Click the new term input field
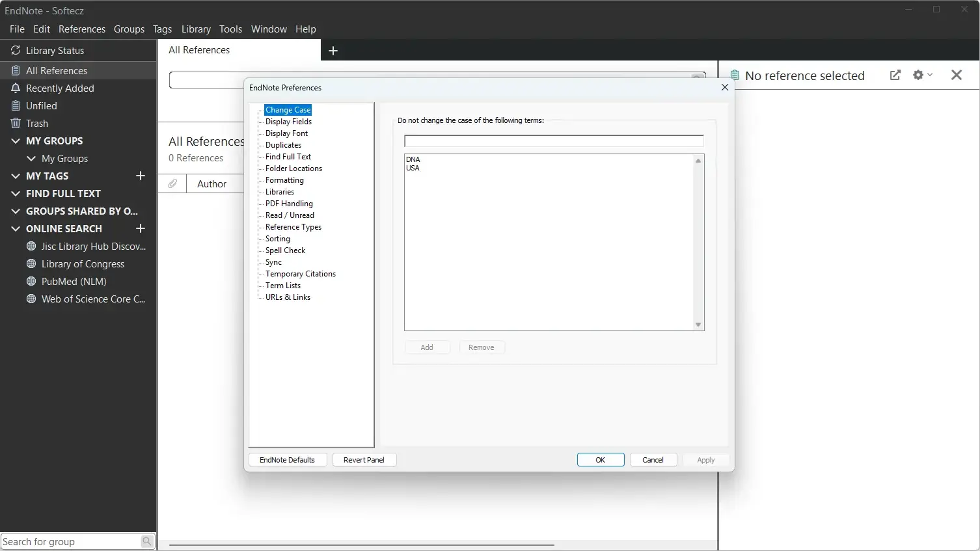980x551 pixels. point(554,141)
